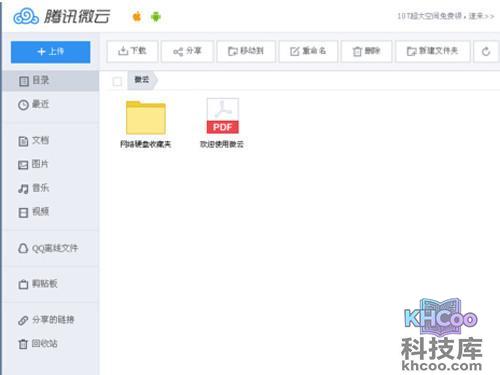Click the 欢迎使用微云 file name text
This screenshot has width=500, height=375.
coord(222,144)
